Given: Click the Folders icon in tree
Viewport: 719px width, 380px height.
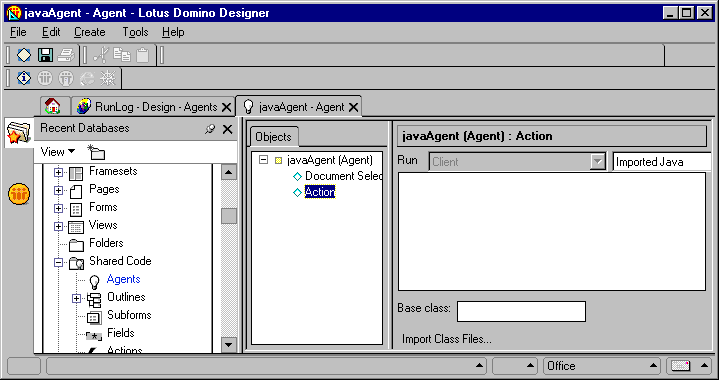Looking at the screenshot, I should click(76, 245).
